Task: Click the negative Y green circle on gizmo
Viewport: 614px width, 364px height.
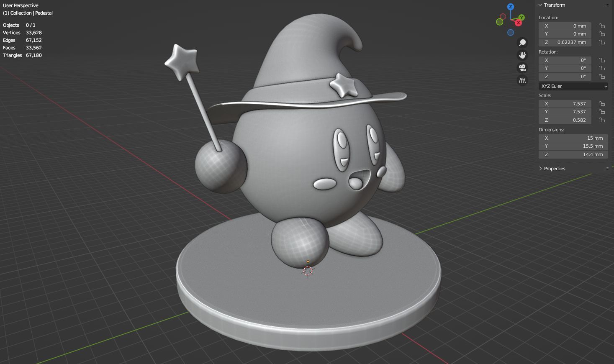Action: pyautogui.click(x=500, y=22)
